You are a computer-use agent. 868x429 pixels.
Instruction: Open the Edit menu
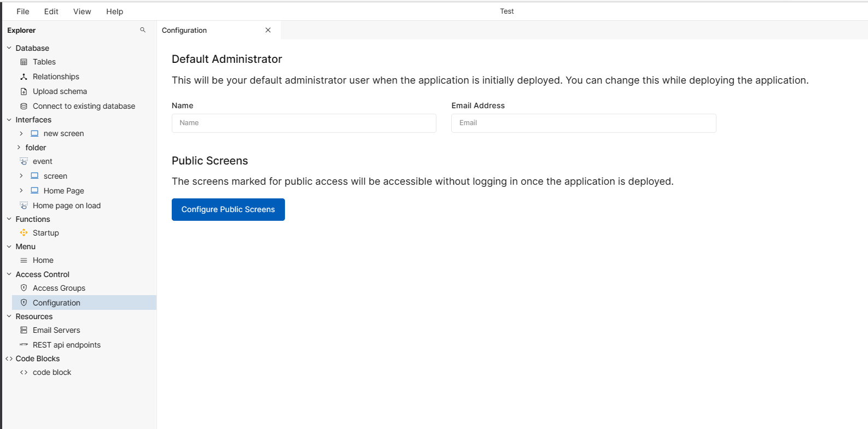coord(51,11)
